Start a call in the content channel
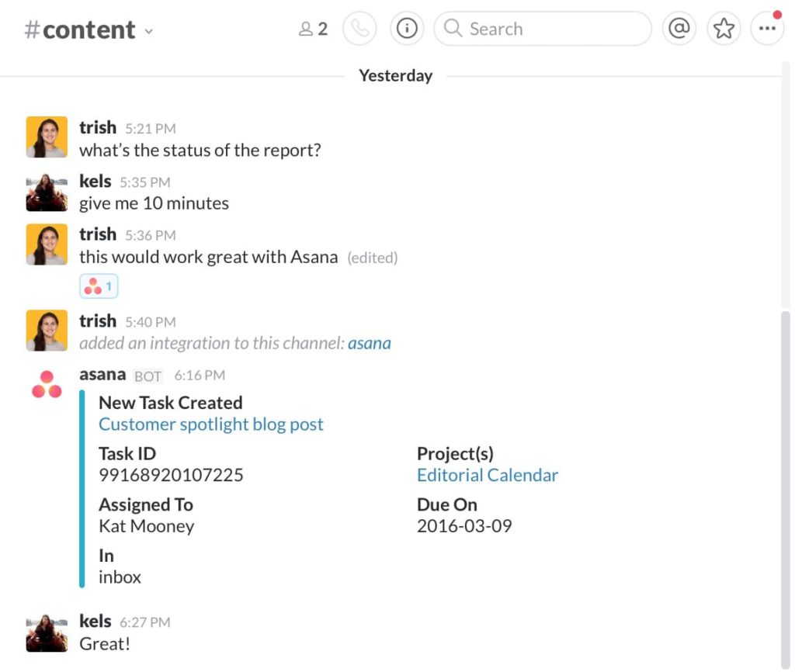Screen dimensions: 795x672 pos(358,28)
